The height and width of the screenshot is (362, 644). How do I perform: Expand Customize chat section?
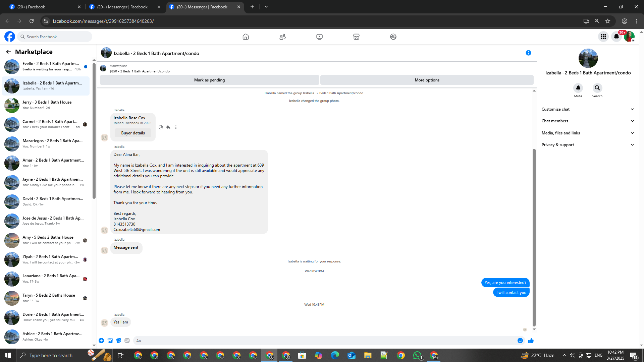tap(588, 109)
